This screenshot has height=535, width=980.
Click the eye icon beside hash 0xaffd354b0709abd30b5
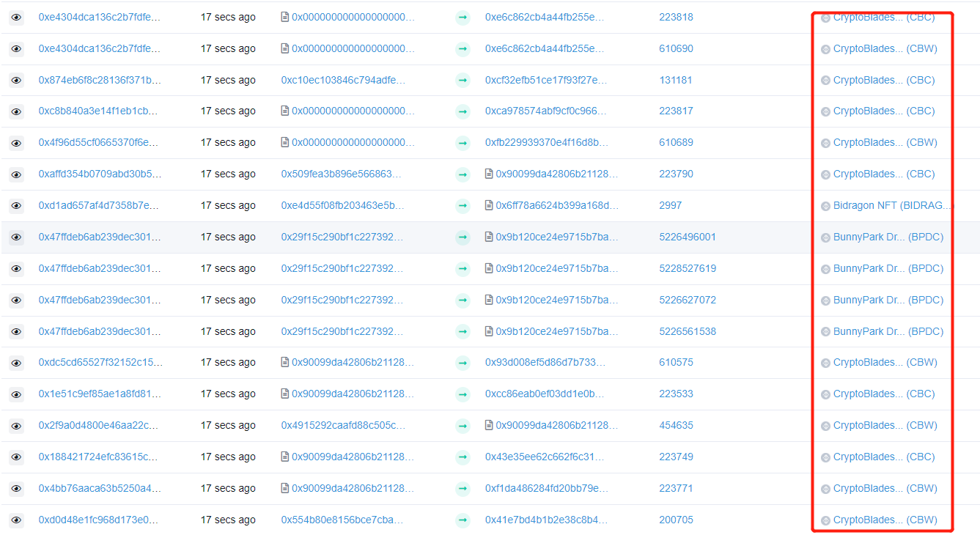[x=16, y=174]
